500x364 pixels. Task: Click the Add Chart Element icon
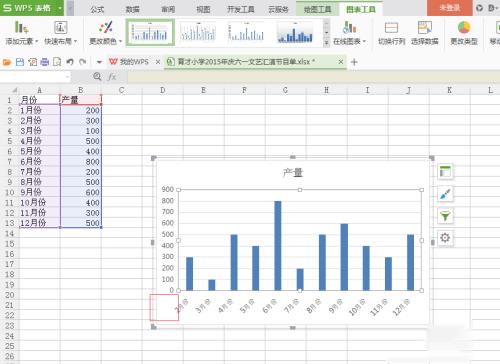click(x=21, y=28)
